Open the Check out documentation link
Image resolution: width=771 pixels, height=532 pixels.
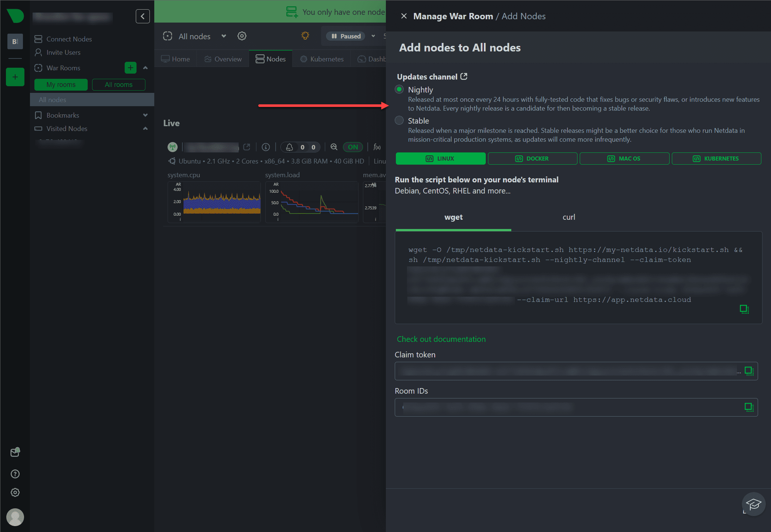pyautogui.click(x=441, y=339)
